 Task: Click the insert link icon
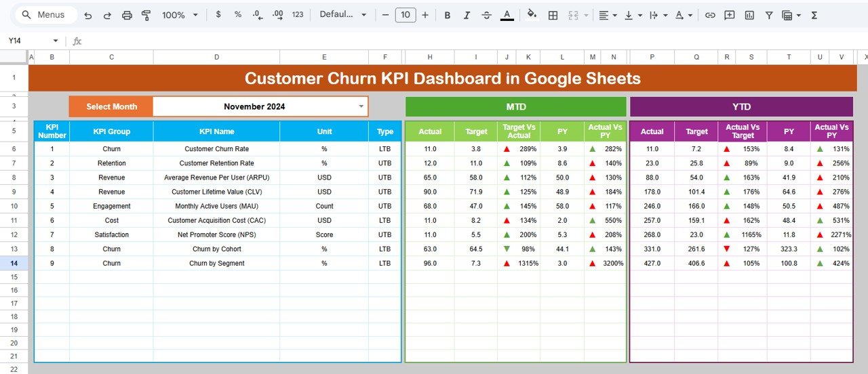pyautogui.click(x=710, y=15)
